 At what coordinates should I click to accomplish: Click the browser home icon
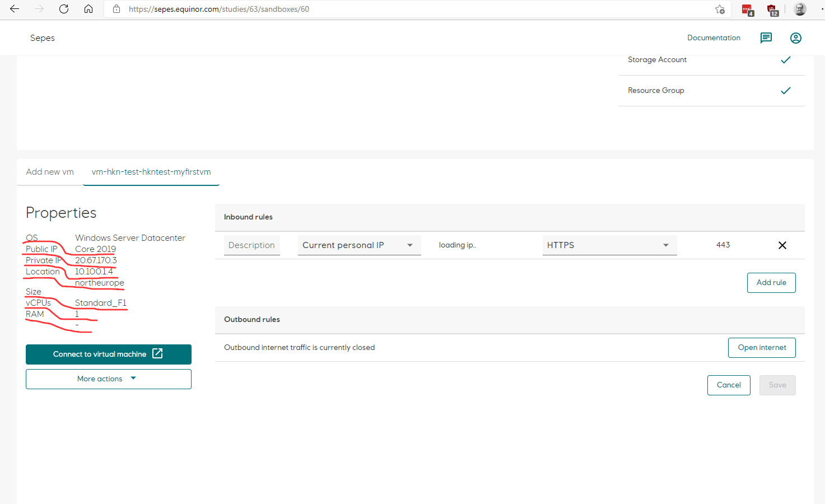click(88, 9)
